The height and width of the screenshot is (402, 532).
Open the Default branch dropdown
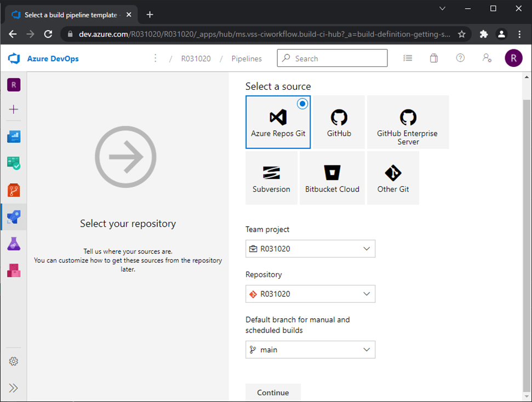click(311, 350)
